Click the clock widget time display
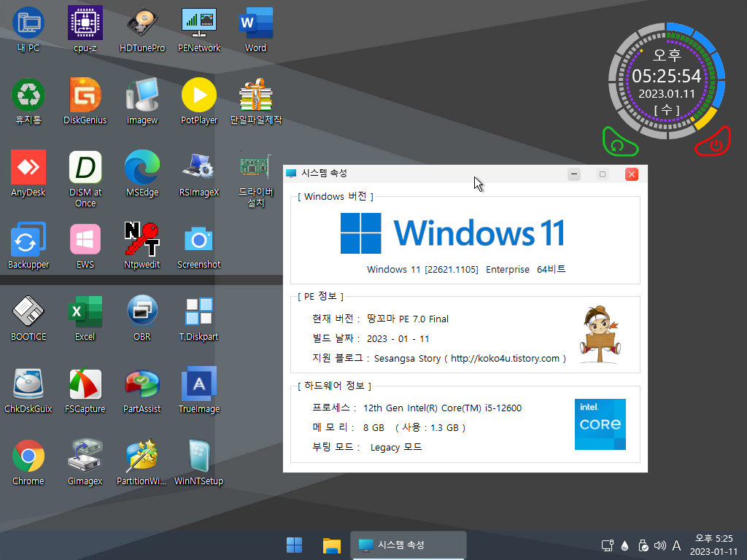The width and height of the screenshot is (747, 560). (x=667, y=76)
